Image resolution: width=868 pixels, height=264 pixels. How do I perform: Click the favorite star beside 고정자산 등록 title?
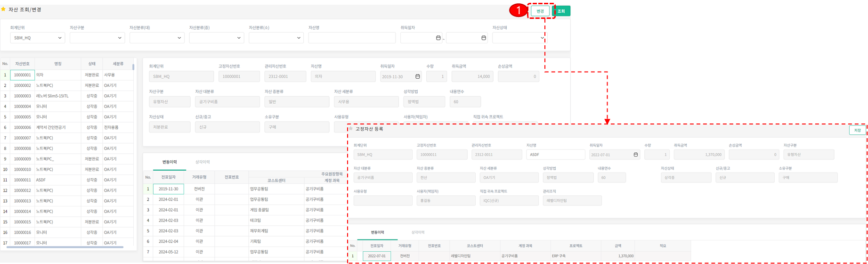[x=350, y=129]
